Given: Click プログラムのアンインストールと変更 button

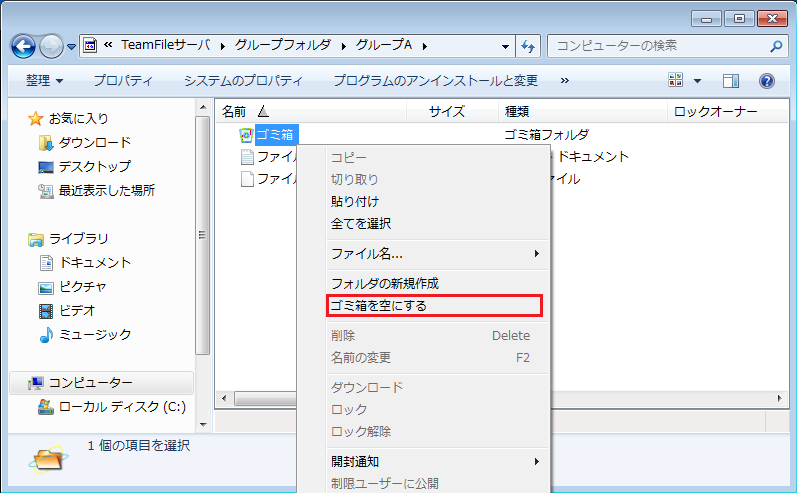Looking at the screenshot, I should [x=435, y=80].
